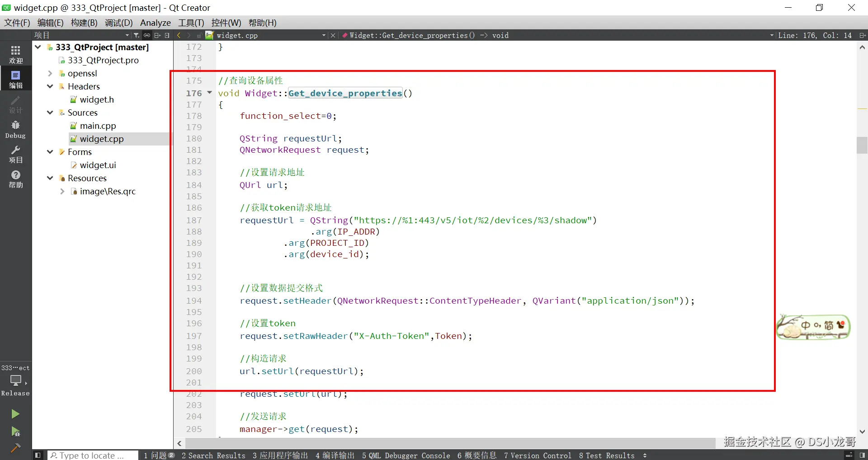This screenshot has height=460, width=868.
Task: Split the editor view
Action: tap(863, 35)
